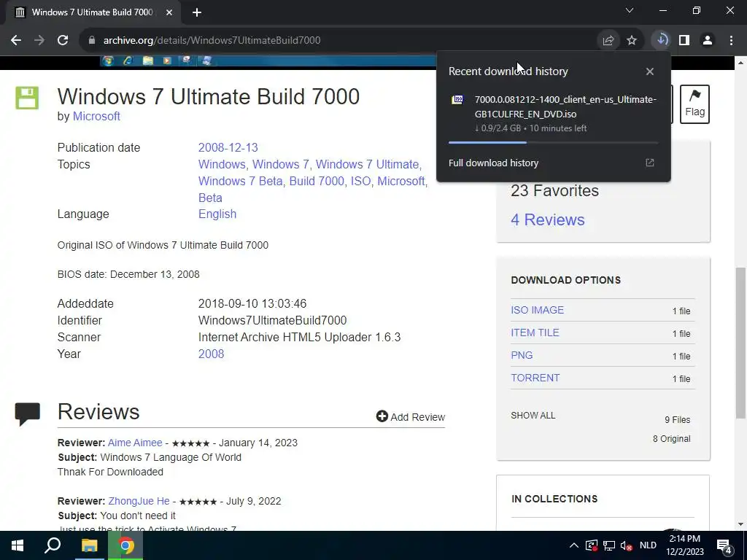Open the Windows 7 Ultimate topic link
The image size is (747, 560).
point(368,164)
